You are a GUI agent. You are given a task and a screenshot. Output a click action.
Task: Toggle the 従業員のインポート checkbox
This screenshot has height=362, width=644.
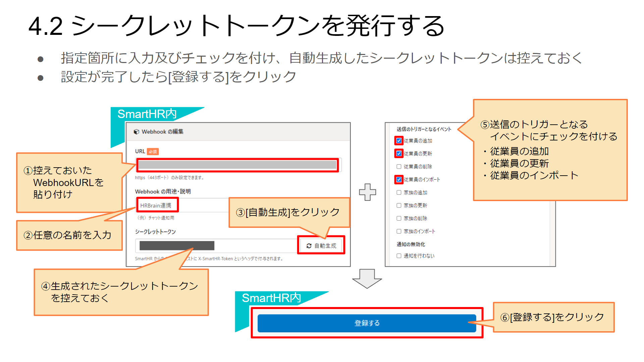(x=399, y=180)
